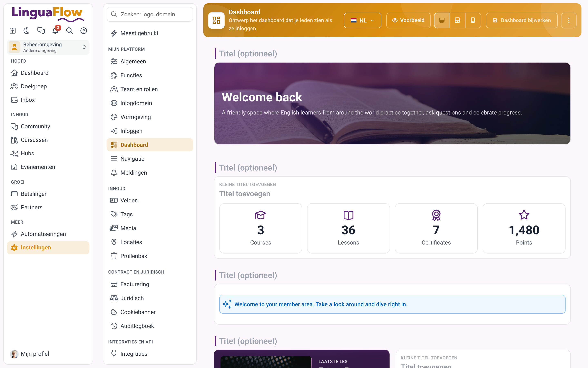The width and height of the screenshot is (588, 368).
Task: Open notifications bell with badge 3
Action: (x=55, y=31)
